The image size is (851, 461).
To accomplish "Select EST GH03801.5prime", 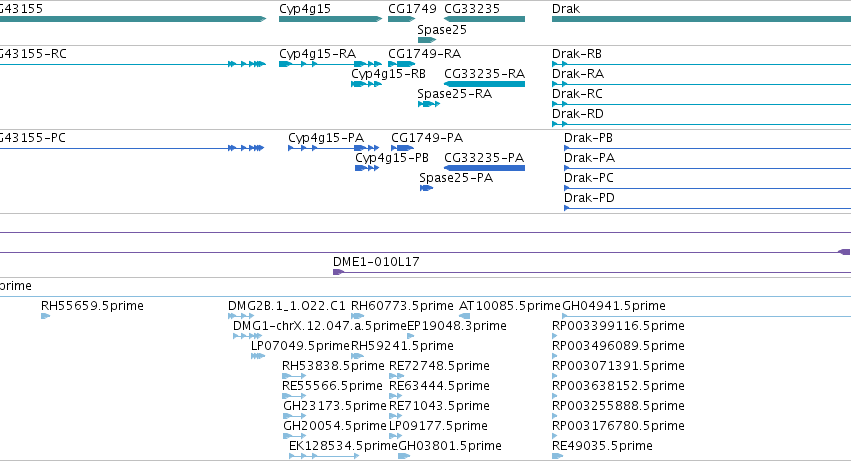I will point(404,456).
